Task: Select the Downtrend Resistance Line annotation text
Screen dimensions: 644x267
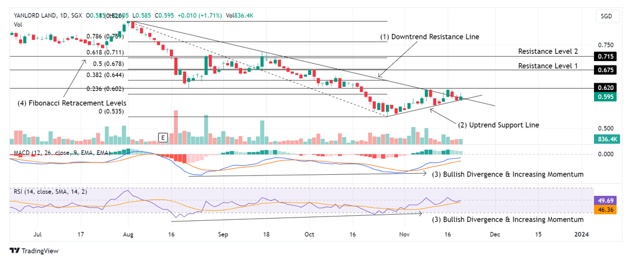Action: (430, 37)
